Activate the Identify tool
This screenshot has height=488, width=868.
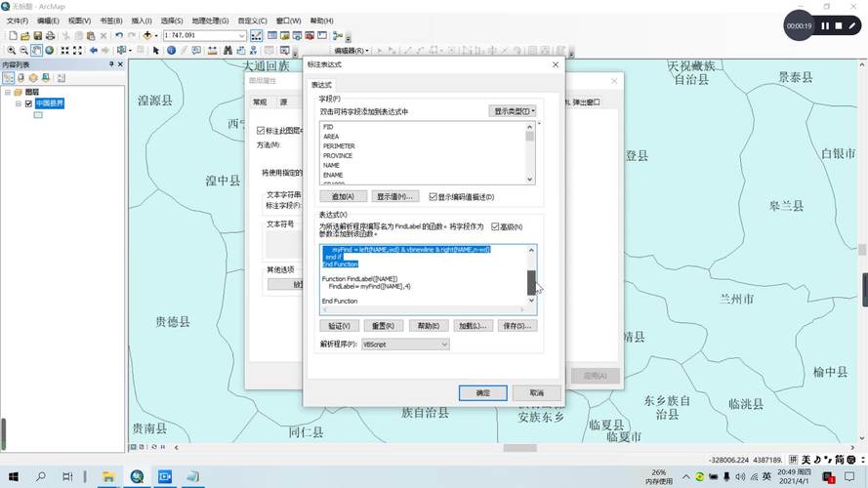(x=171, y=51)
